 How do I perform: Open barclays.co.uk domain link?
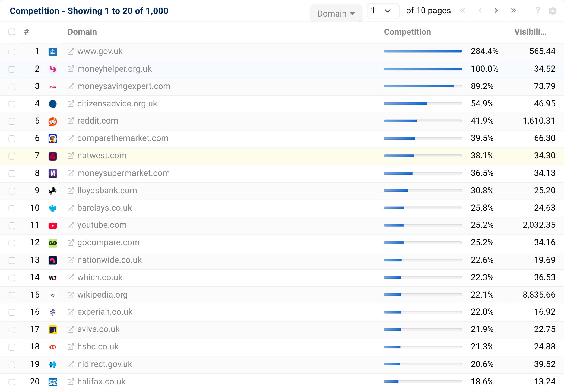pos(104,208)
